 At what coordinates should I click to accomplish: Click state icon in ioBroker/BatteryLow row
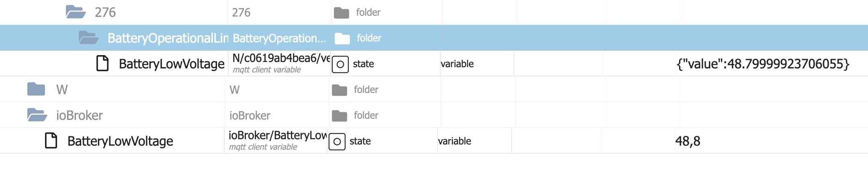[337, 142]
